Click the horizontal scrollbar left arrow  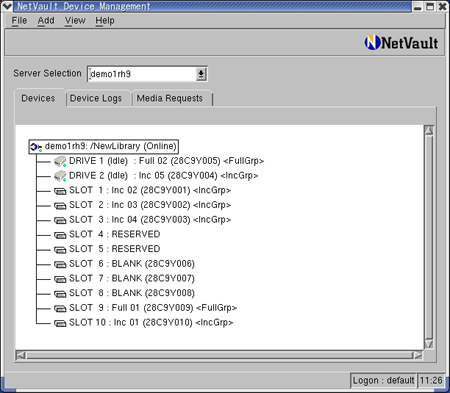[21, 355]
